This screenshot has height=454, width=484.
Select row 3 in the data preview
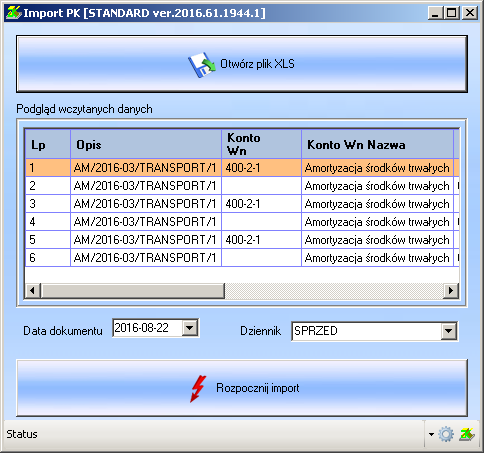[x=242, y=204]
